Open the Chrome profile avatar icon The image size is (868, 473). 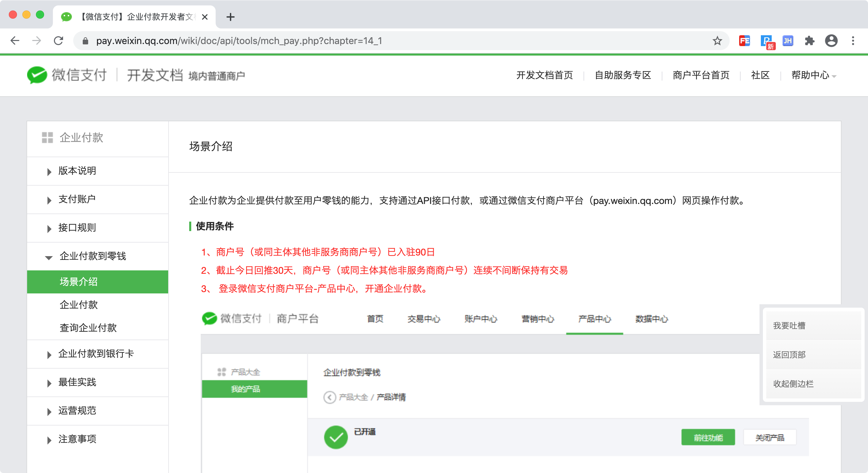[x=831, y=41]
